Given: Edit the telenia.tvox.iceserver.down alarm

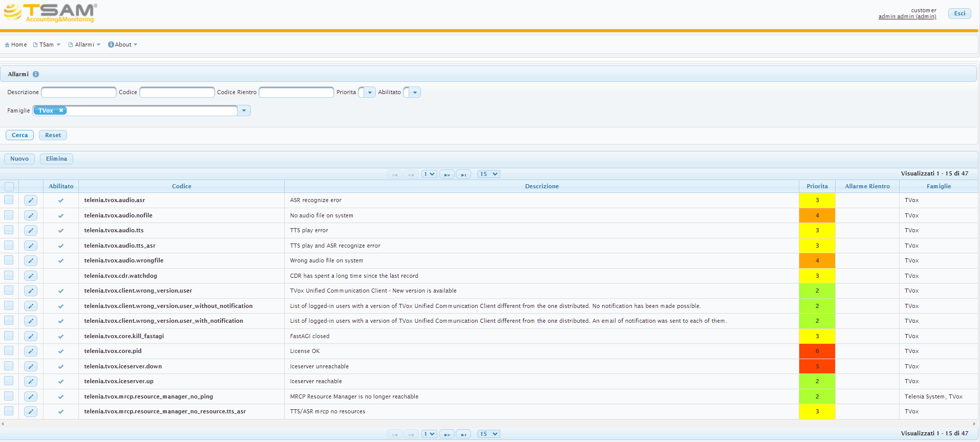Looking at the screenshot, I should (x=31, y=366).
